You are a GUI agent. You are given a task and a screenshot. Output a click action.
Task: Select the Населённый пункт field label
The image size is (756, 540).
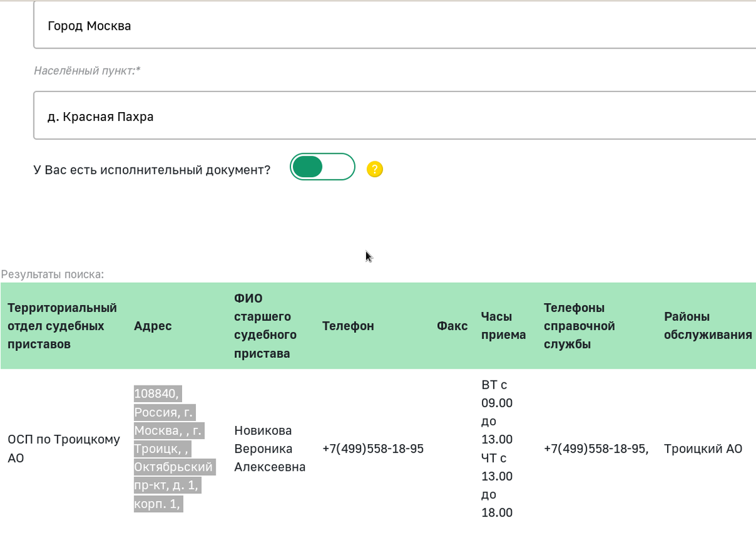point(87,71)
